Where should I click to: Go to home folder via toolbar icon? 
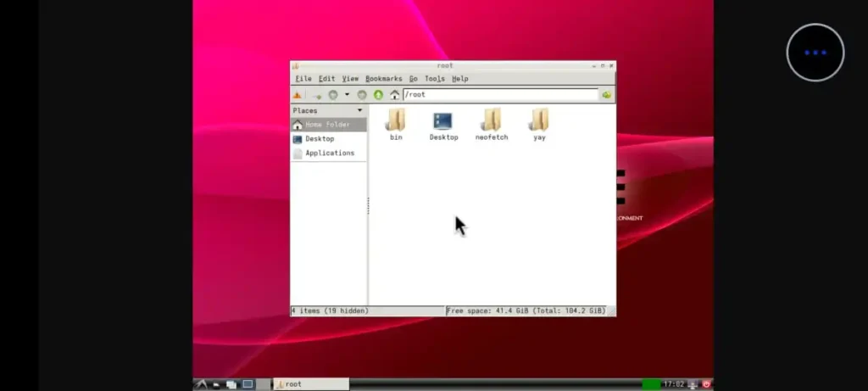(x=394, y=95)
